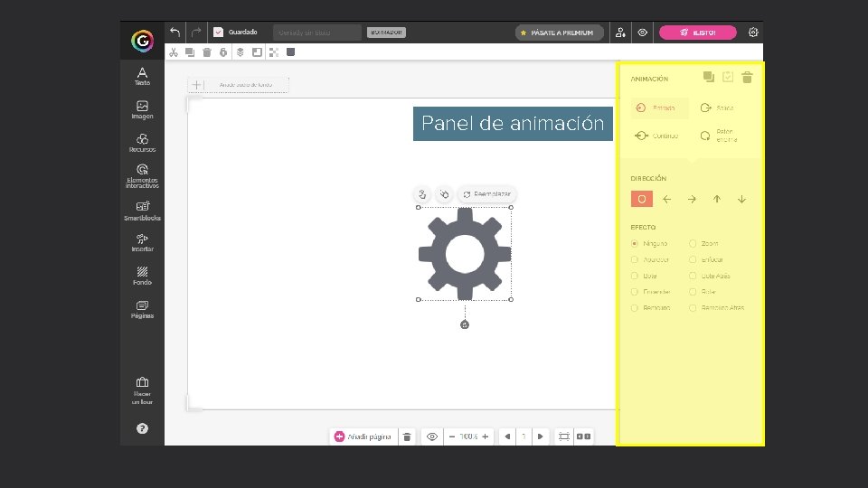The width and height of the screenshot is (868, 488).
Task: Click the ¡LISTO! button
Action: pos(697,33)
